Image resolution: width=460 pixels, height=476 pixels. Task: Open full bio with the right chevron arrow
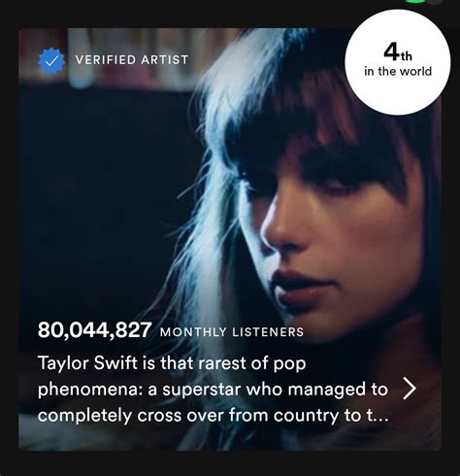click(x=410, y=389)
